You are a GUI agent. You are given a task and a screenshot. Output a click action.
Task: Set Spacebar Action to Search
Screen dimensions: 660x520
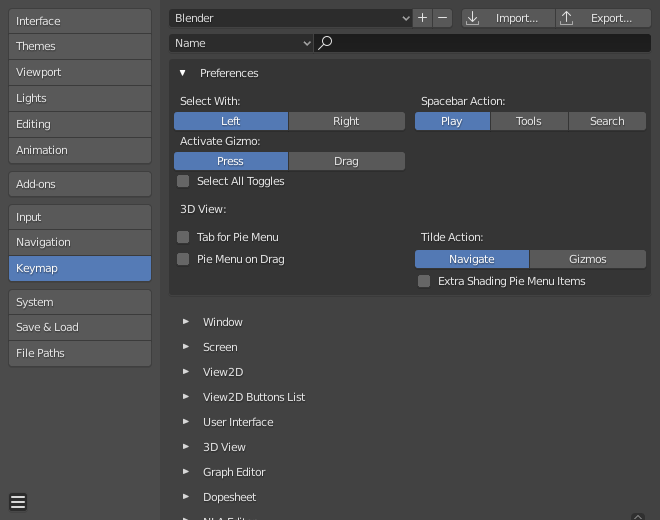[607, 121]
